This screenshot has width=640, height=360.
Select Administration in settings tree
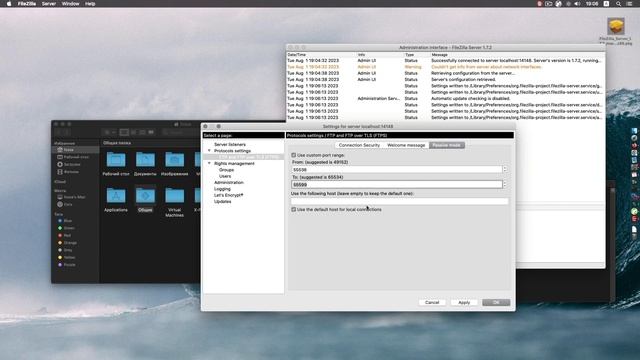[229, 182]
